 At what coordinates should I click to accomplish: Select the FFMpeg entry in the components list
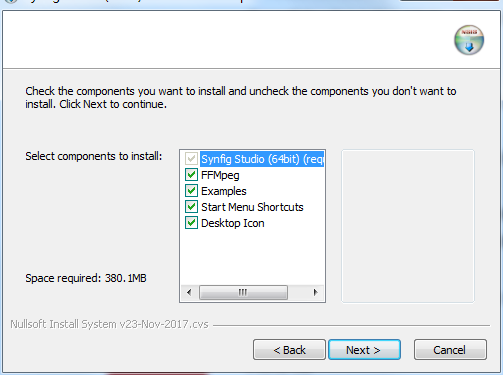tap(220, 175)
